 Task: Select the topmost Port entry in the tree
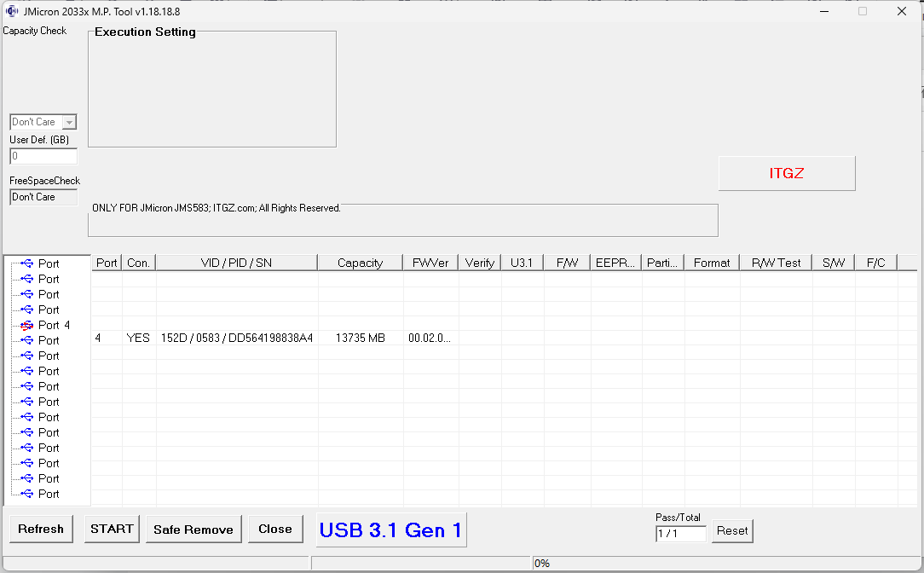[49, 264]
